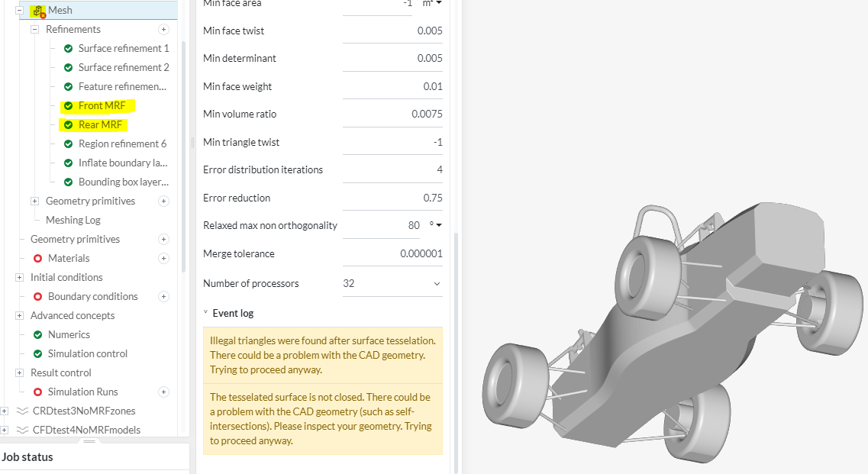Collapse the Event log section

(205, 313)
